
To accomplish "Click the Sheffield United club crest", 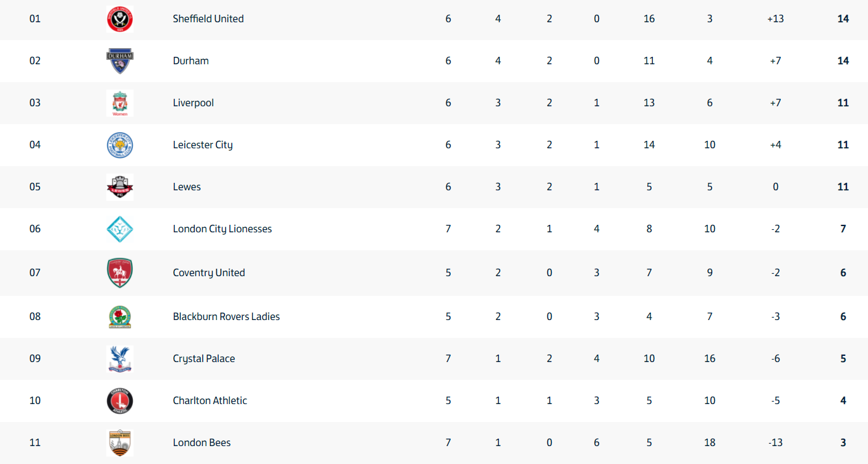I will point(119,19).
